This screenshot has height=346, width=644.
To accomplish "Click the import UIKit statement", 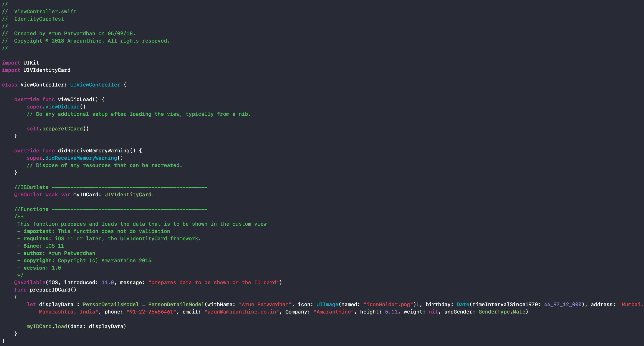I will tap(20, 63).
